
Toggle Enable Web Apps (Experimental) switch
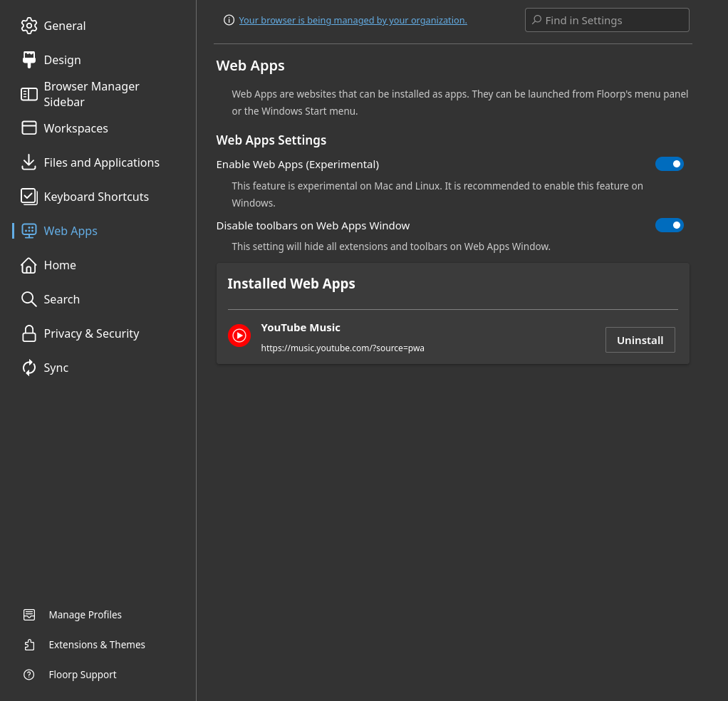tap(669, 164)
